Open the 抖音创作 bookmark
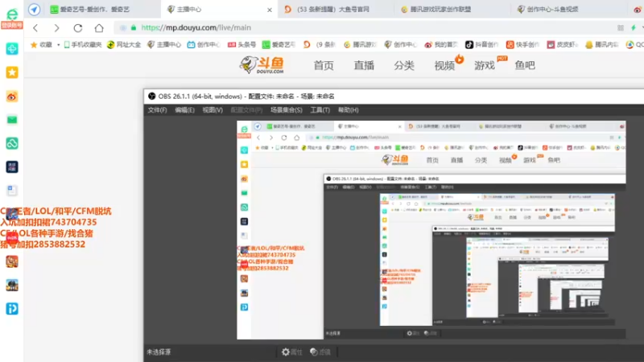Viewport: 644px width, 362px height. click(x=481, y=45)
